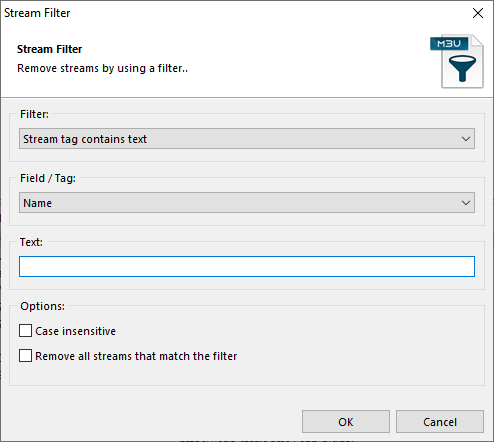Click the 'Filter:' group label
494x442 pixels.
coord(34,114)
